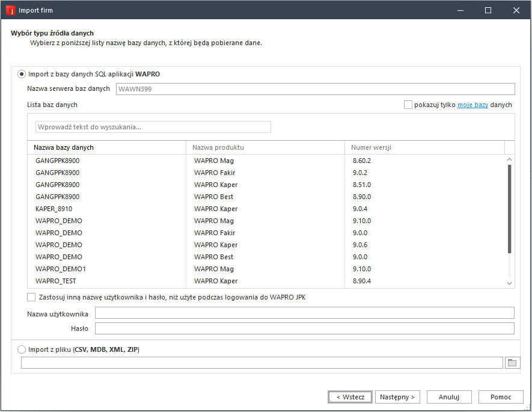The width and height of the screenshot is (532, 412).
Task: Open the 'moje bazy' link
Action: (x=472, y=105)
